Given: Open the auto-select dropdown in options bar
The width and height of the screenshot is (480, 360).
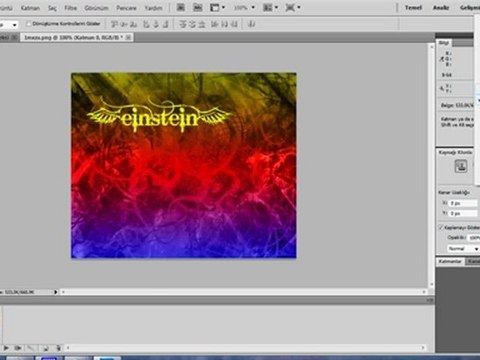Looking at the screenshot, I should point(14,25).
